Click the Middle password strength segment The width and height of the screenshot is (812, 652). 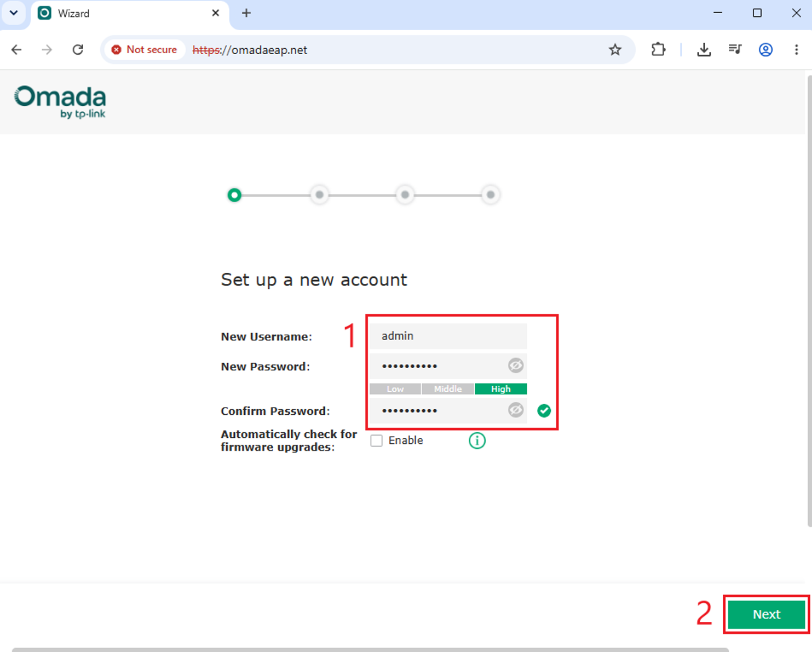click(448, 389)
